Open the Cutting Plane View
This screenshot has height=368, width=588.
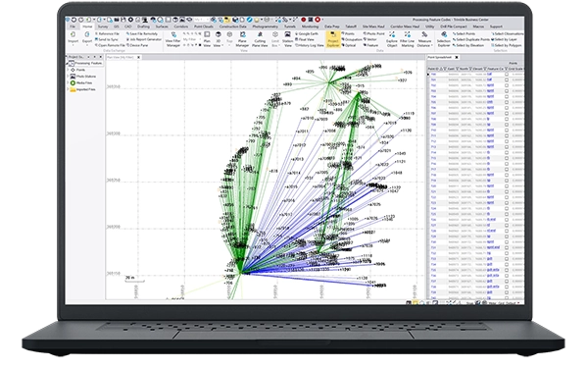pyautogui.click(x=260, y=39)
